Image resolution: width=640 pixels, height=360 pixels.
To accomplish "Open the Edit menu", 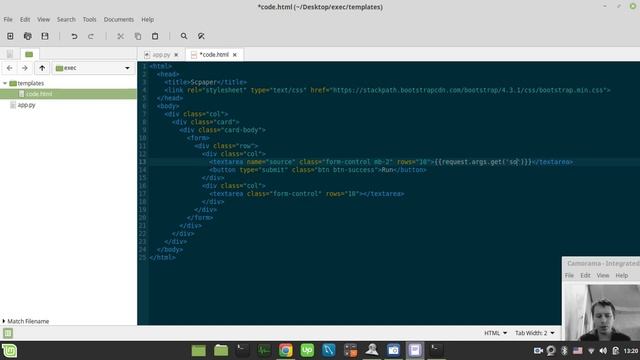I will [x=25, y=19].
